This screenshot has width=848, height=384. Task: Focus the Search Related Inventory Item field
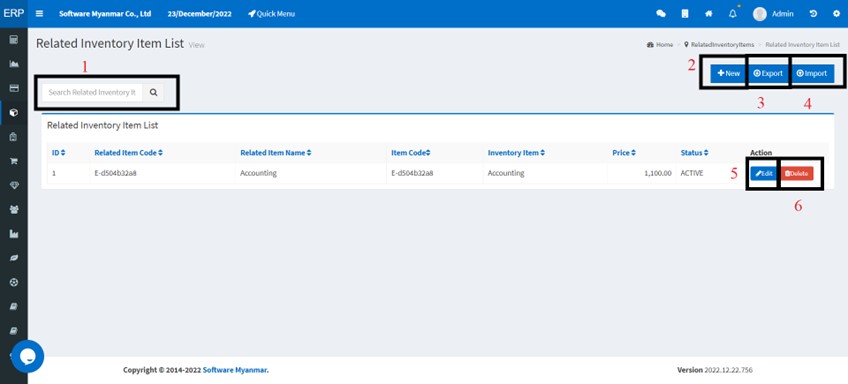92,92
